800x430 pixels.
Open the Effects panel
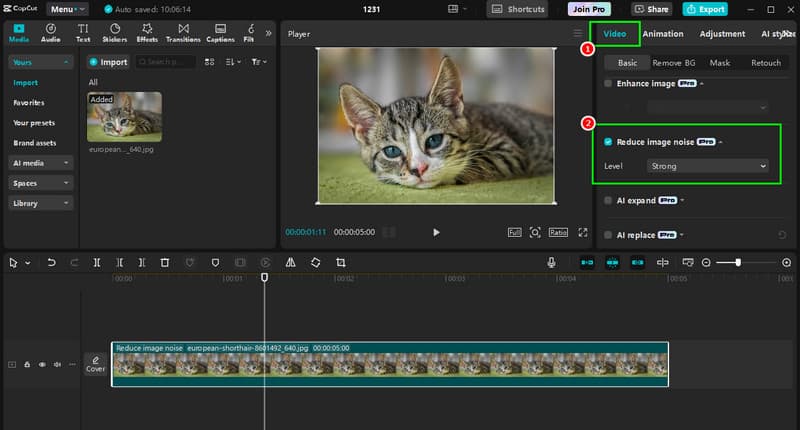[147, 33]
